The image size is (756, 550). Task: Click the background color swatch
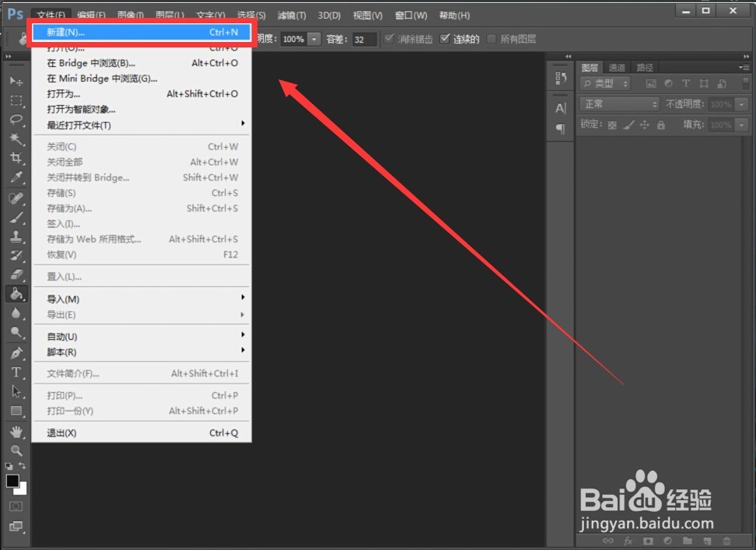click(22, 490)
